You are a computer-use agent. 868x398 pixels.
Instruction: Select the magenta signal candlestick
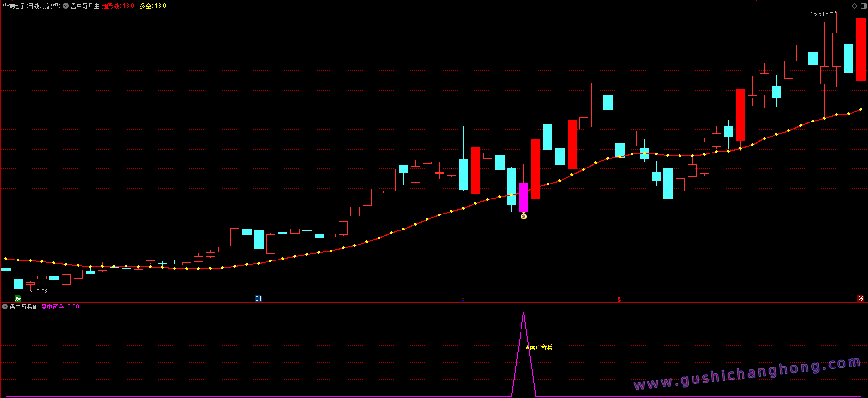[523, 197]
